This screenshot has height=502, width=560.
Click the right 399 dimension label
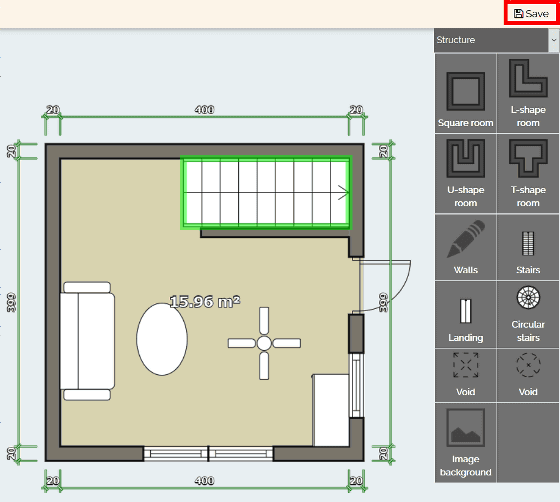click(x=383, y=303)
